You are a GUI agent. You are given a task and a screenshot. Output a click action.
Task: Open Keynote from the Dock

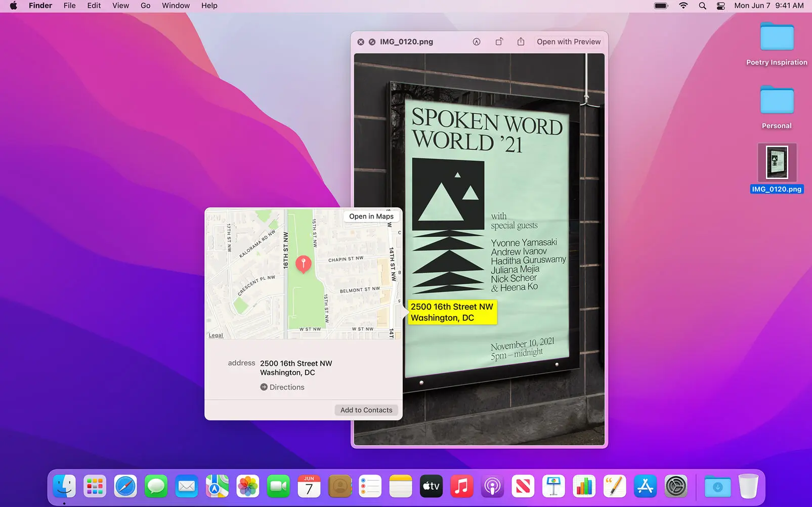[553, 487]
